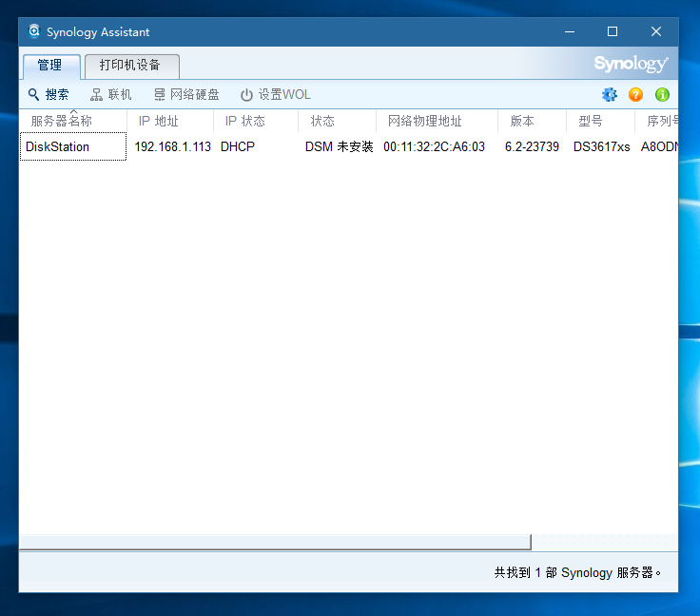Click the 联机 connect toolbar icon
Viewport: 700px width, 616px height.
pyautogui.click(x=97, y=95)
